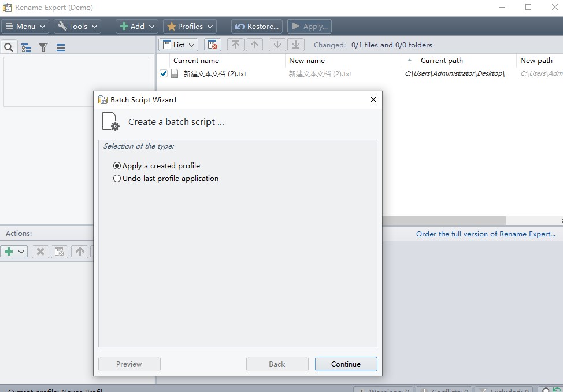
Task: Click the Back button in the wizard
Action: tap(277, 364)
